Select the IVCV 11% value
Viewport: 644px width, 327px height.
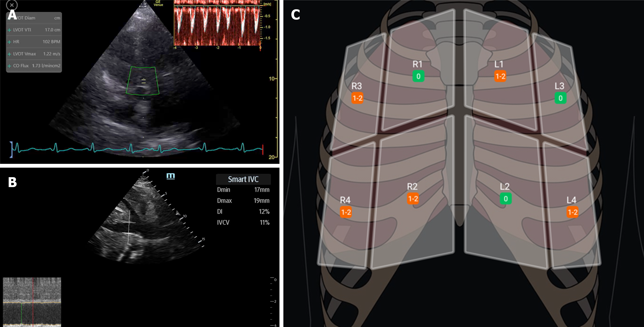(x=265, y=223)
